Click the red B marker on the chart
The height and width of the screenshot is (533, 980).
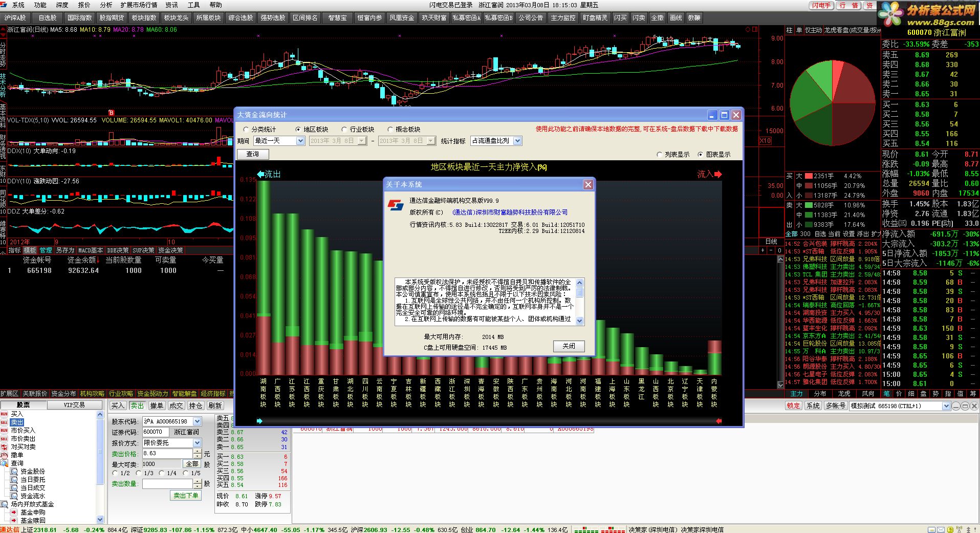pos(111,113)
